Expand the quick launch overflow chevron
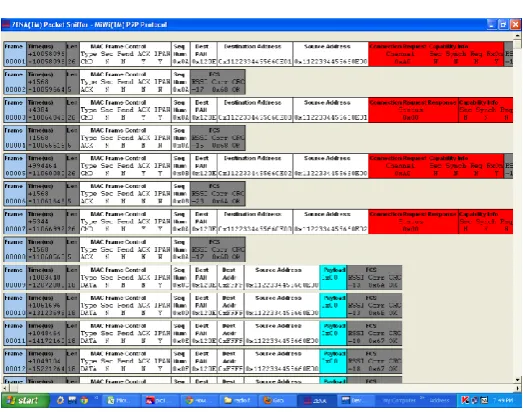The height and width of the screenshot is (412, 523). [96, 398]
